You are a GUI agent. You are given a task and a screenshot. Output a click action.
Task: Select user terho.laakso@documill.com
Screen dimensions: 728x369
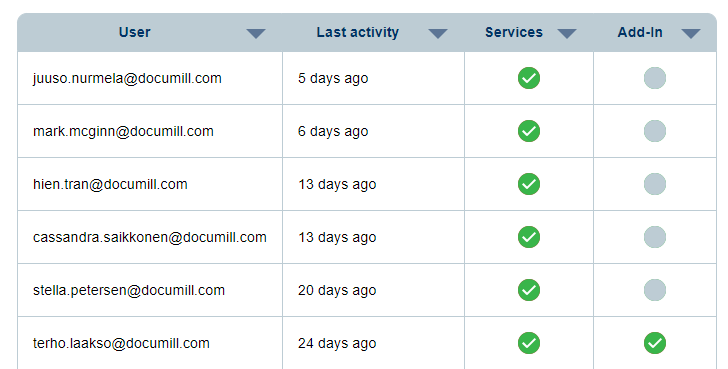pyautogui.click(x=121, y=343)
